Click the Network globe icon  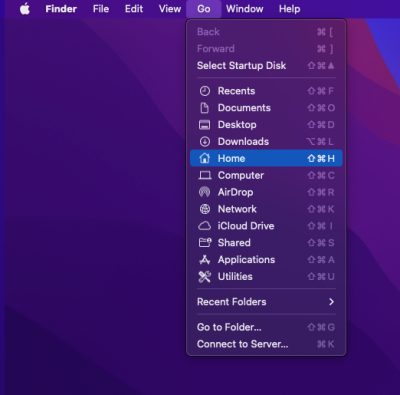(205, 209)
